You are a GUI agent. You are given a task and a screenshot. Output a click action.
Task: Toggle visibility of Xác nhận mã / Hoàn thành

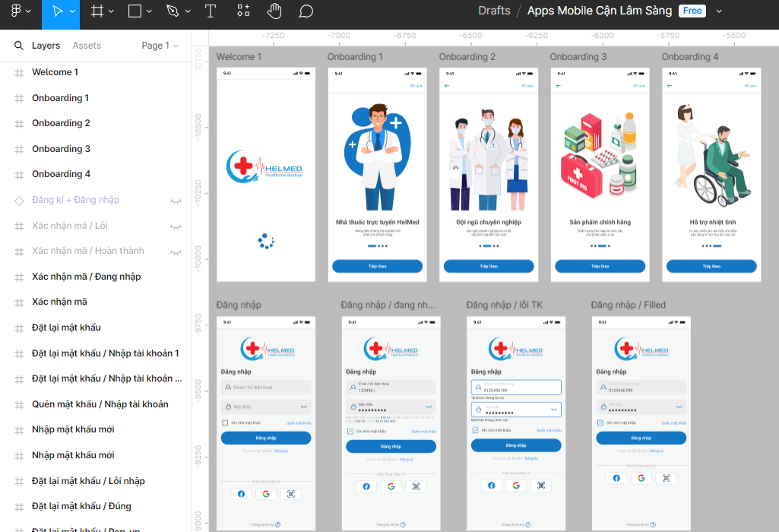click(176, 252)
